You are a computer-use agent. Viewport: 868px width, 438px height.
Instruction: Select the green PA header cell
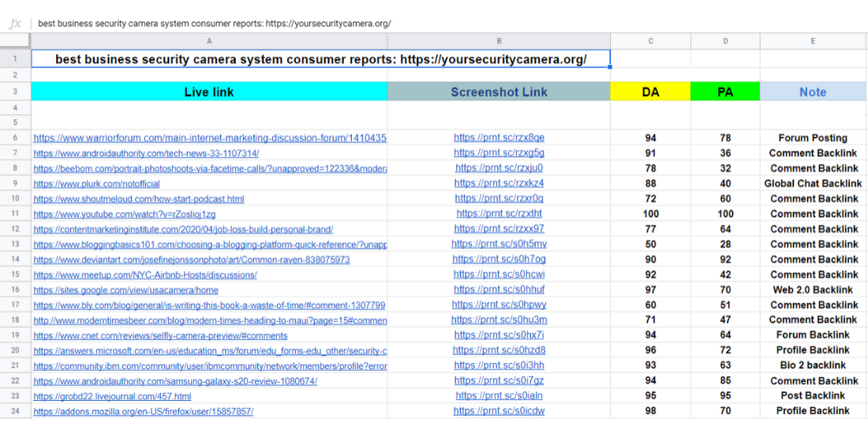pyautogui.click(x=725, y=92)
